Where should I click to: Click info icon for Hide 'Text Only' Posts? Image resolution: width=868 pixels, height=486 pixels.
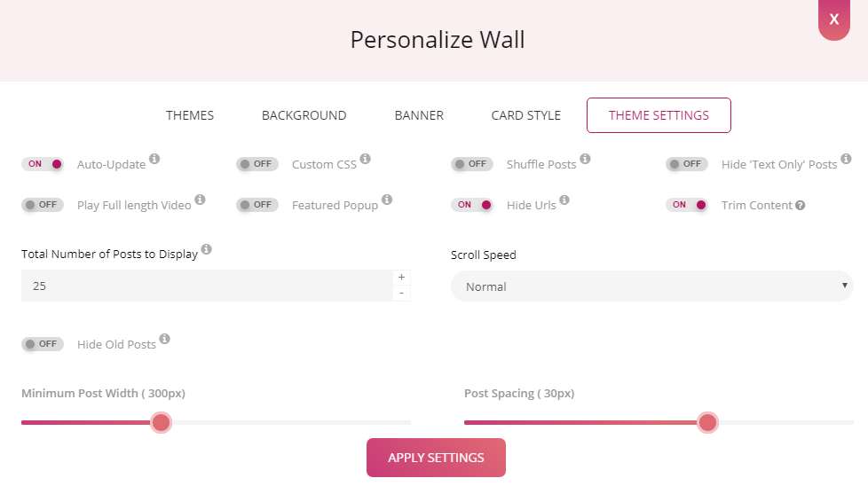846,159
